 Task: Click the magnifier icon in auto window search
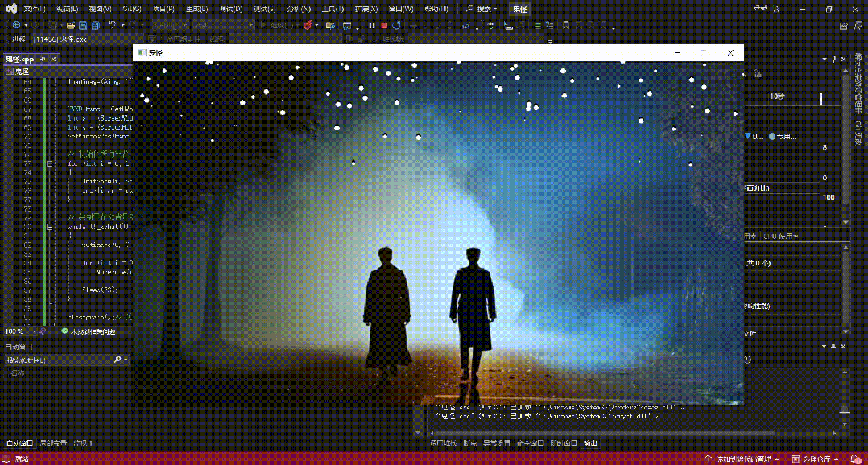point(118,360)
